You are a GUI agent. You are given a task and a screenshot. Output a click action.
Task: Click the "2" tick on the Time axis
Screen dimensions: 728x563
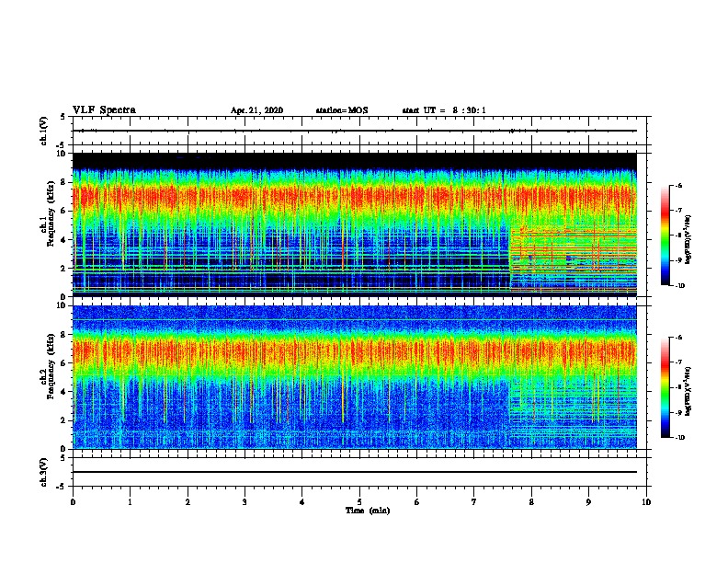click(x=188, y=502)
